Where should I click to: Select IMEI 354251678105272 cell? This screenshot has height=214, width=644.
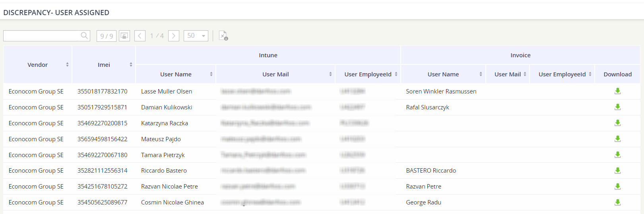click(x=103, y=187)
